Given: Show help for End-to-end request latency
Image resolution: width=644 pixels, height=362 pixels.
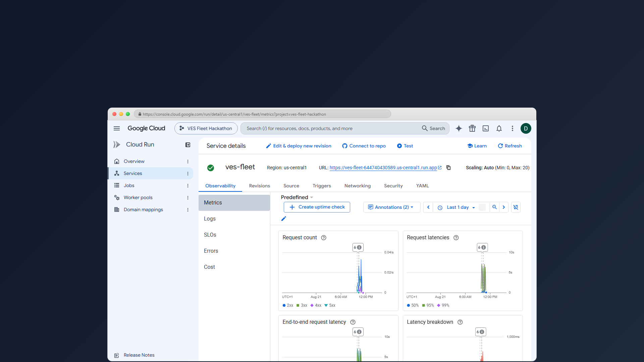Looking at the screenshot, I should click(353, 322).
